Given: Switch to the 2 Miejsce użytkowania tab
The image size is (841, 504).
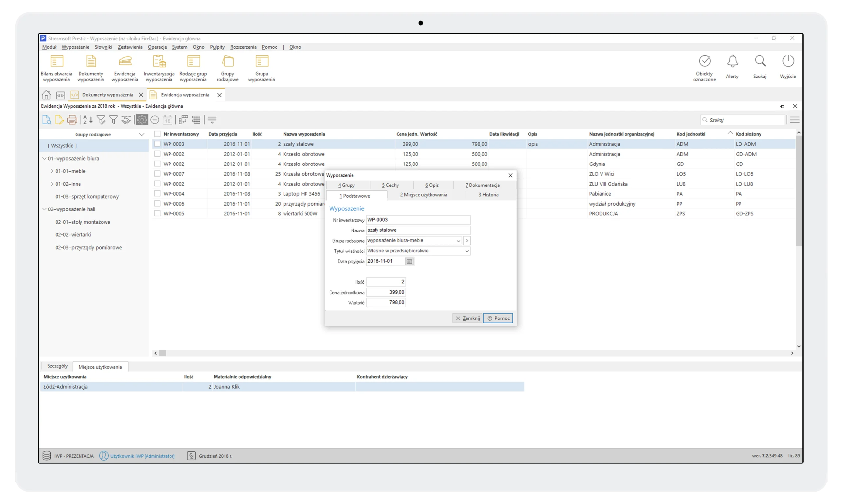Looking at the screenshot, I should (x=423, y=195).
